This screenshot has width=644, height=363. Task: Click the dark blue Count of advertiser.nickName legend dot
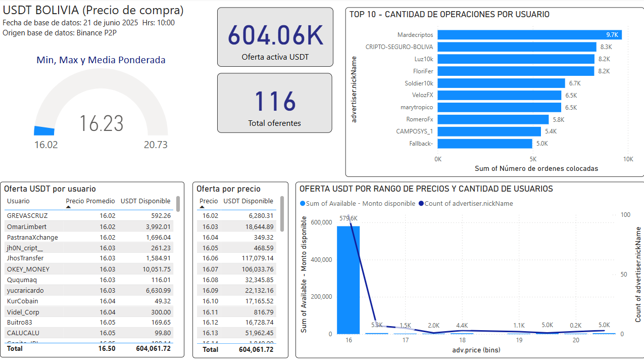pos(421,203)
